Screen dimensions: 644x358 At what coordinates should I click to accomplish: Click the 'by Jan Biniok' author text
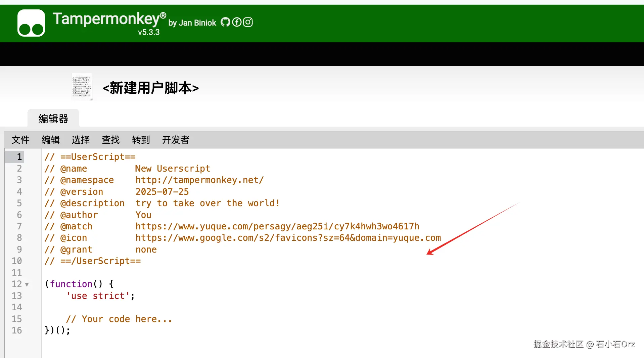tap(192, 23)
